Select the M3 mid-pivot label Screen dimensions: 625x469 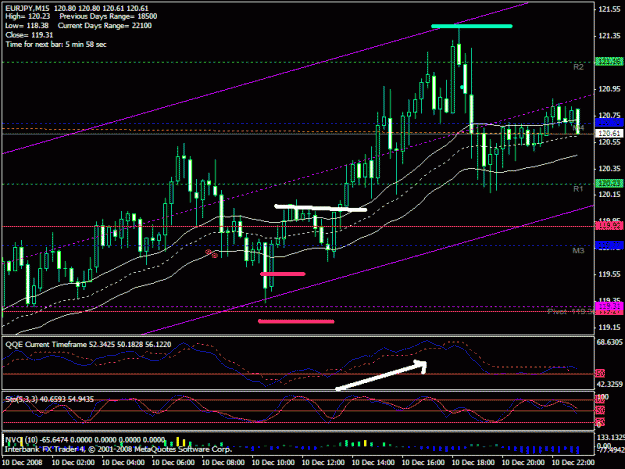(x=578, y=251)
